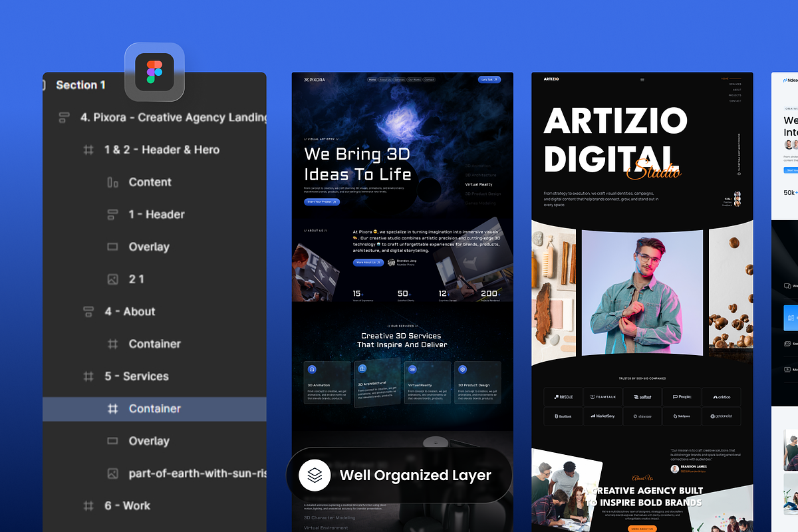Click the rectangle icon beside the first 'Overlay' layer

pyautogui.click(x=113, y=247)
